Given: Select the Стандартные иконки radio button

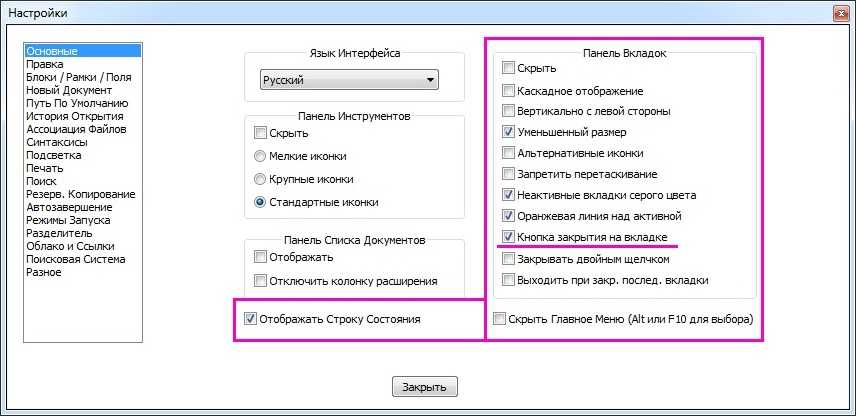Looking at the screenshot, I should pos(261,202).
